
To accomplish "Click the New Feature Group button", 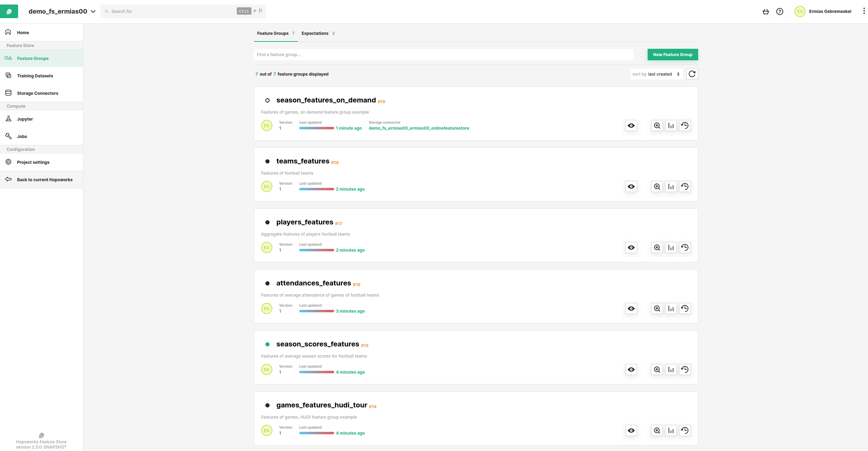I will coord(672,54).
